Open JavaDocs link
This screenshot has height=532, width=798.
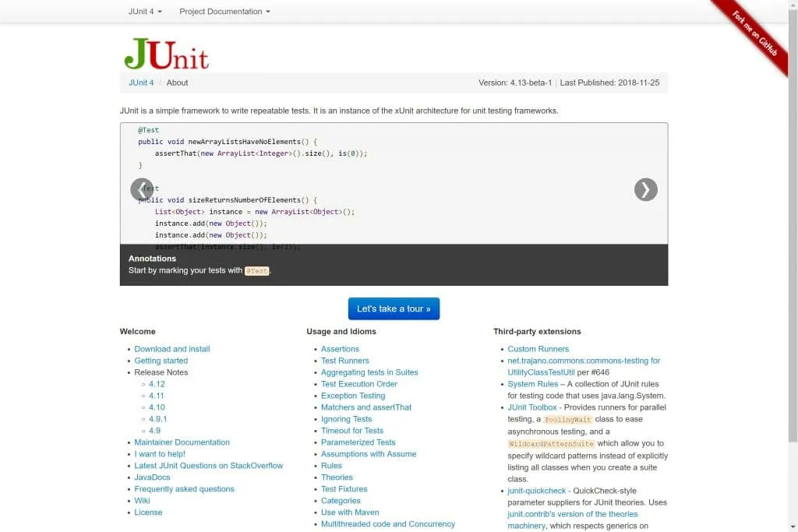[152, 477]
